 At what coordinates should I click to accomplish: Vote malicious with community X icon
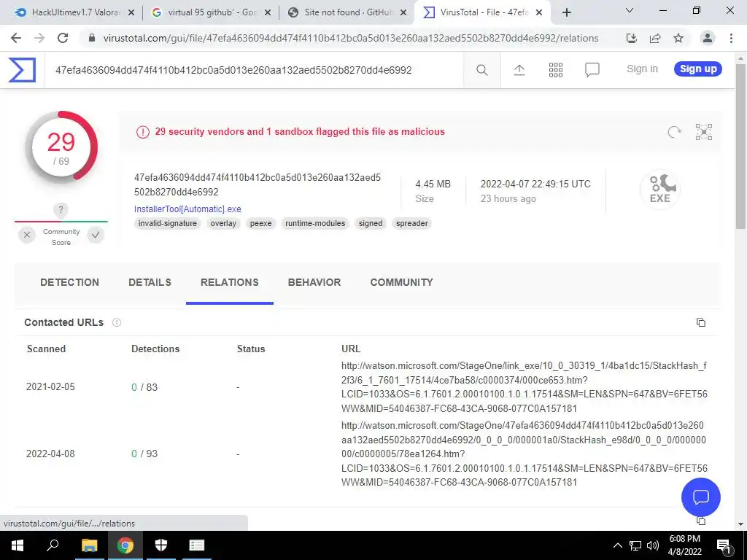[27, 235]
